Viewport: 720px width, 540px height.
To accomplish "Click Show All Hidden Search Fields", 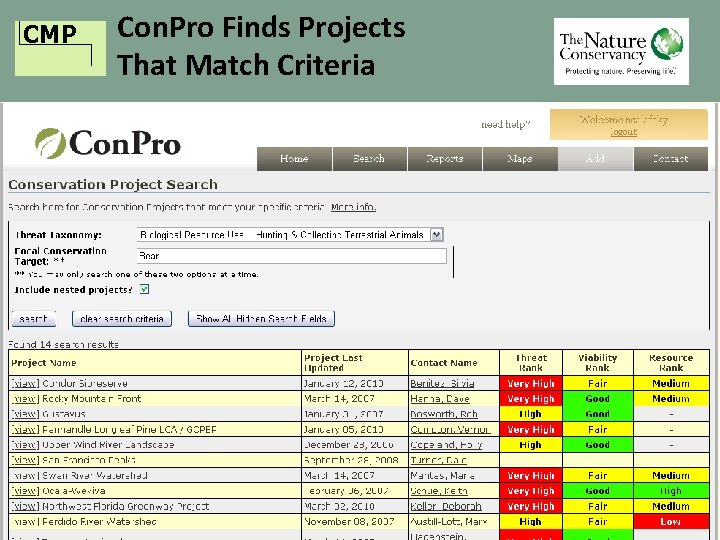I will pyautogui.click(x=261, y=319).
